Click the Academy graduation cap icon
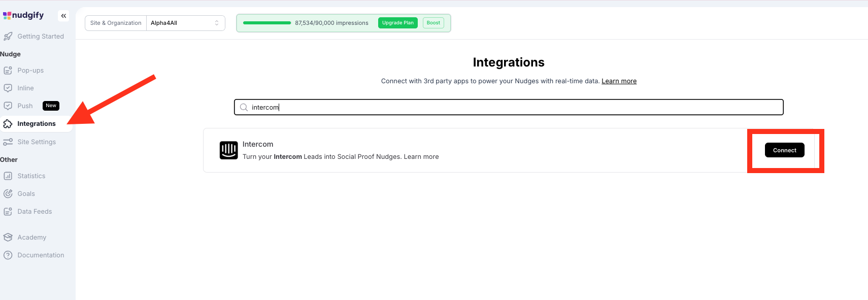This screenshot has height=300, width=868. coord(8,238)
